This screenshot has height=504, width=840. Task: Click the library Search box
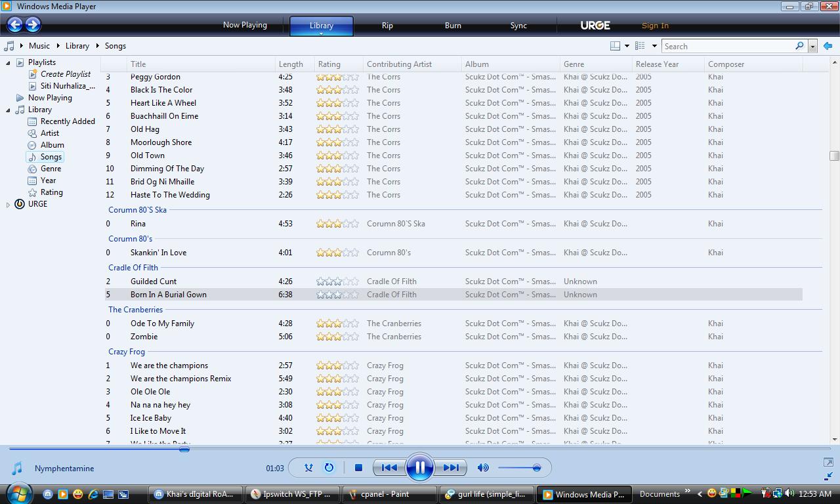pos(727,46)
